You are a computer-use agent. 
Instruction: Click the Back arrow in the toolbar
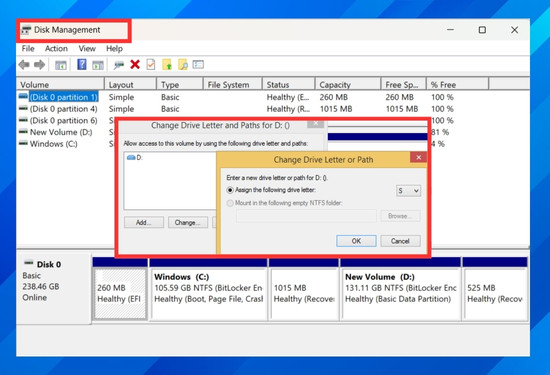(24, 65)
